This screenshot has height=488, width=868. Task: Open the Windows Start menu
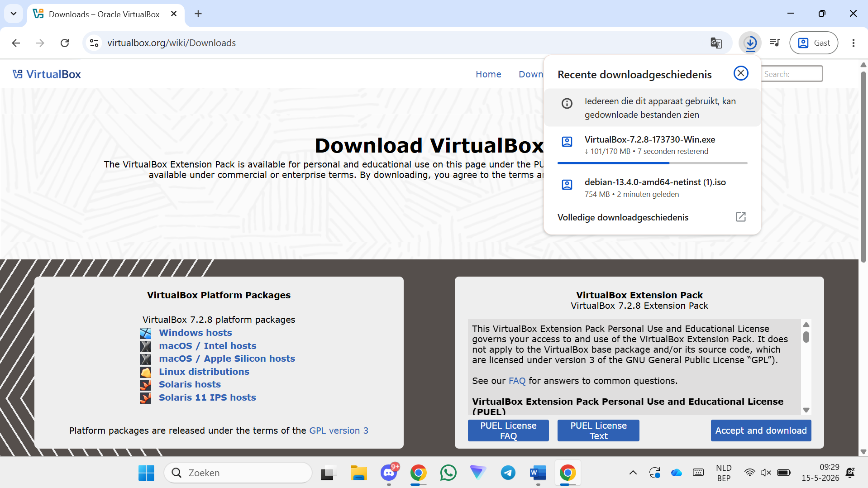point(146,473)
